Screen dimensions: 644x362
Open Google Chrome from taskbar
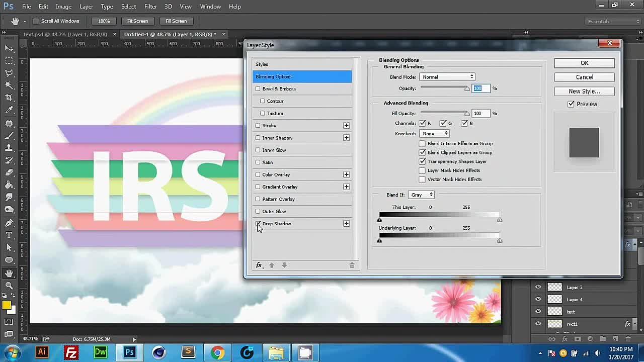pos(217,352)
